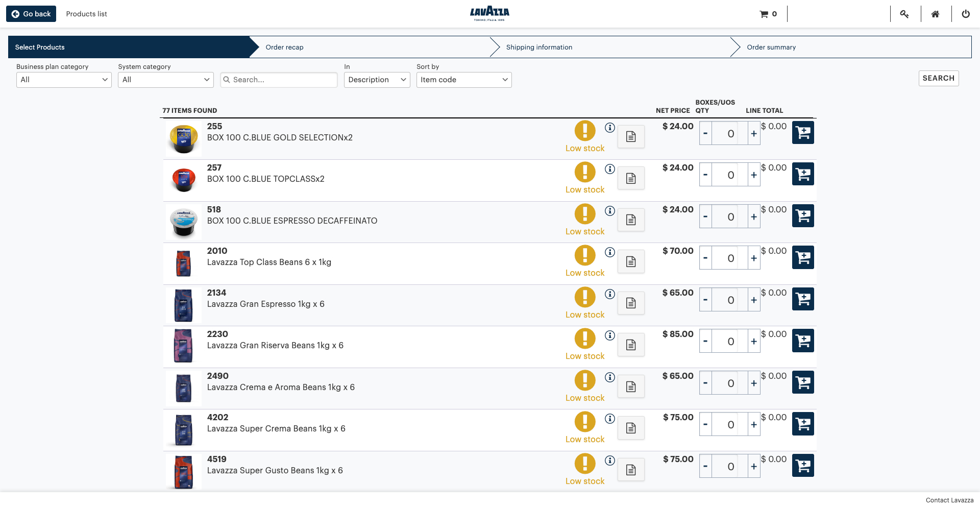The height and width of the screenshot is (508, 980).
Task: Decrease quantity for item 255
Action: 705,134
